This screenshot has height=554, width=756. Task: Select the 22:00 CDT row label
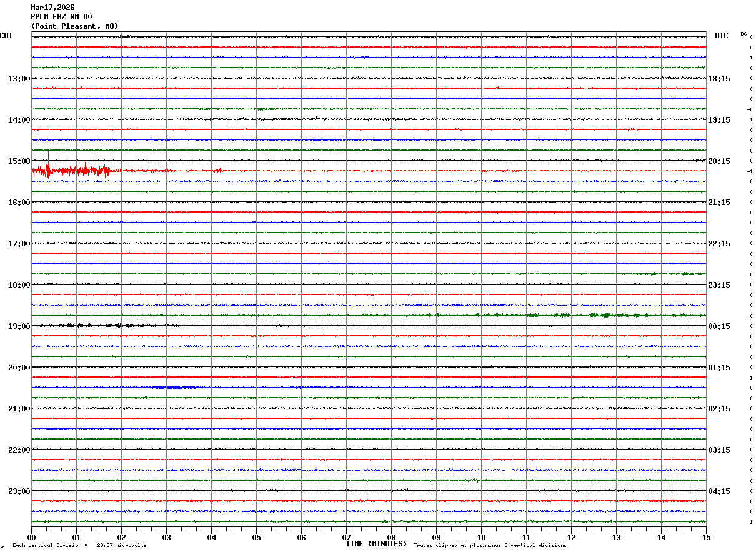tap(19, 450)
